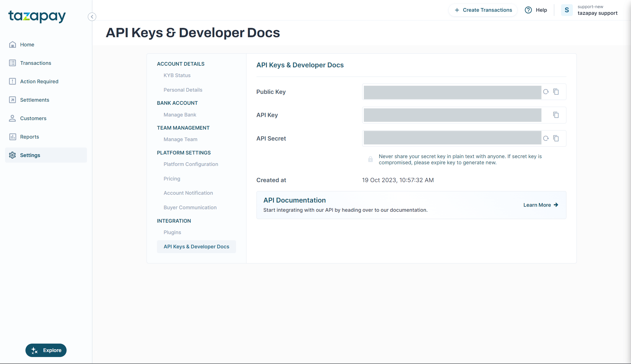Copy the API Secret value

(x=556, y=138)
